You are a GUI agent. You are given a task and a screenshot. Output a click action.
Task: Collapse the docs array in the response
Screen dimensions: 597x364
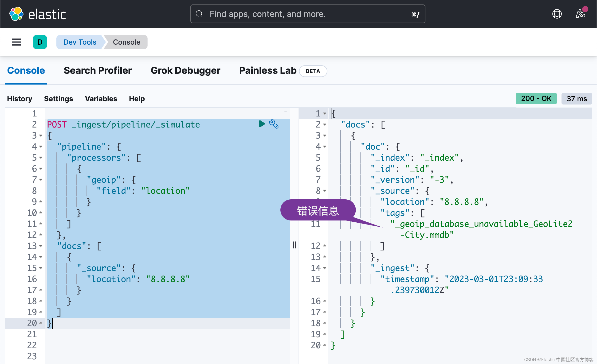(324, 124)
